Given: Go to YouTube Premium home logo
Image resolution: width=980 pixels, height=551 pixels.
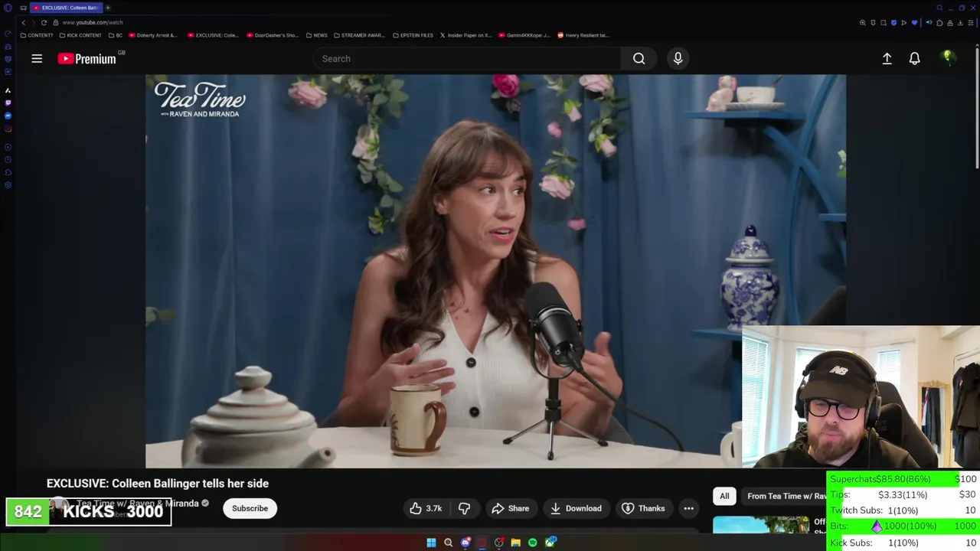Looking at the screenshot, I should click(x=87, y=58).
